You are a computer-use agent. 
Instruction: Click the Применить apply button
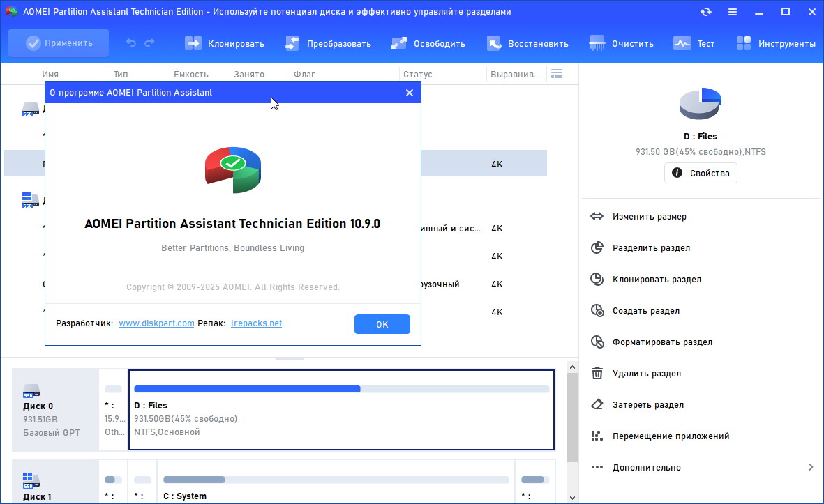point(59,43)
